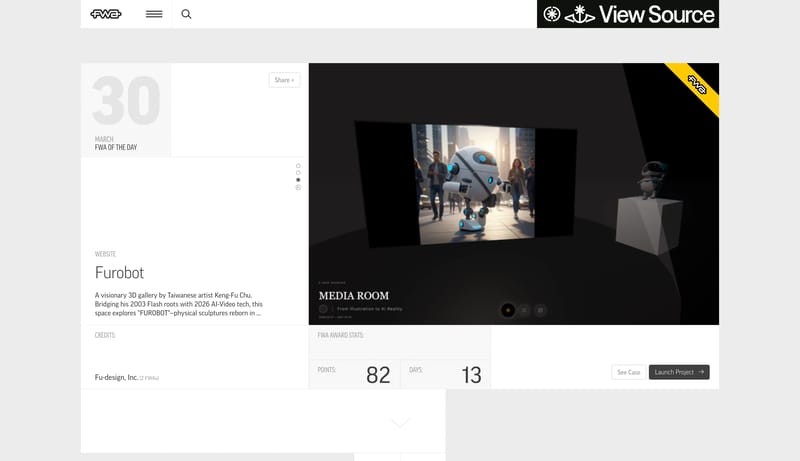The height and width of the screenshot is (461, 800).
Task: Click the robot sculpture on the cube
Action: [x=652, y=180]
